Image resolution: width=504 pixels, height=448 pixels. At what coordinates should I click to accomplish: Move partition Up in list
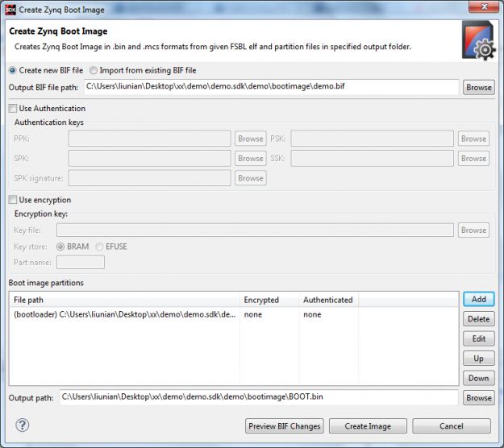479,359
